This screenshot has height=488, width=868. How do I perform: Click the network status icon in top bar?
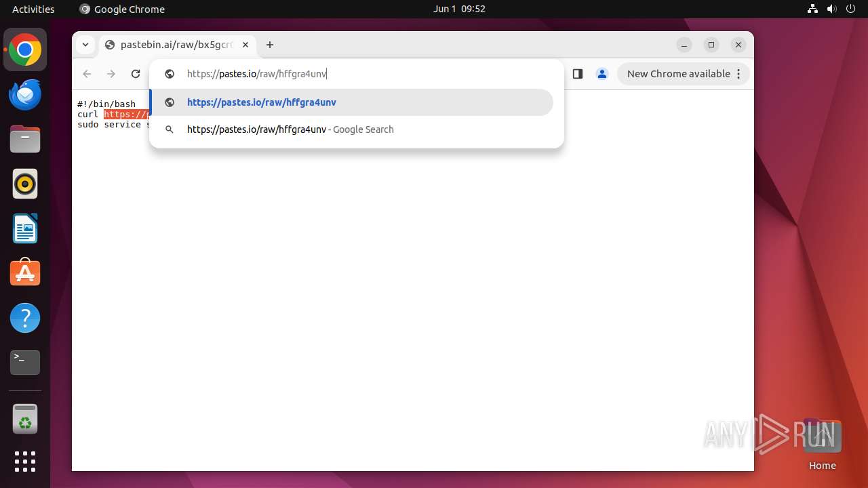(812, 9)
